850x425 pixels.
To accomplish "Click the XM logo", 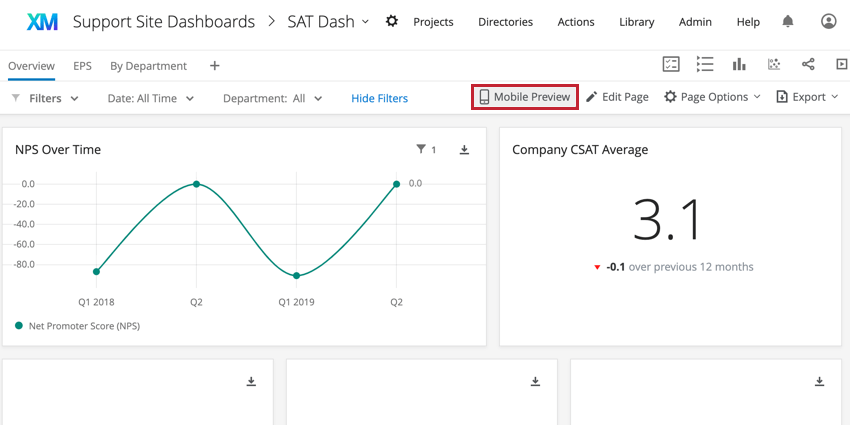I will [x=42, y=21].
